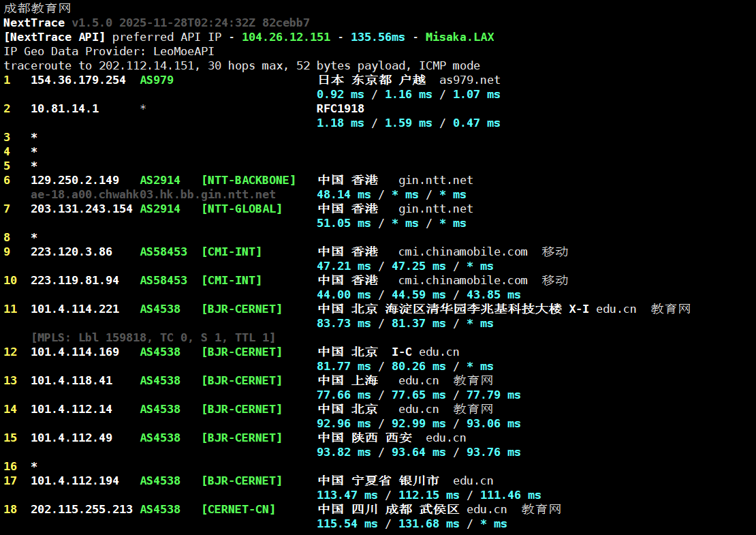Click hostname ae-18.a00.chwahk03.hk.bb.gin.ntt.net

153,195
